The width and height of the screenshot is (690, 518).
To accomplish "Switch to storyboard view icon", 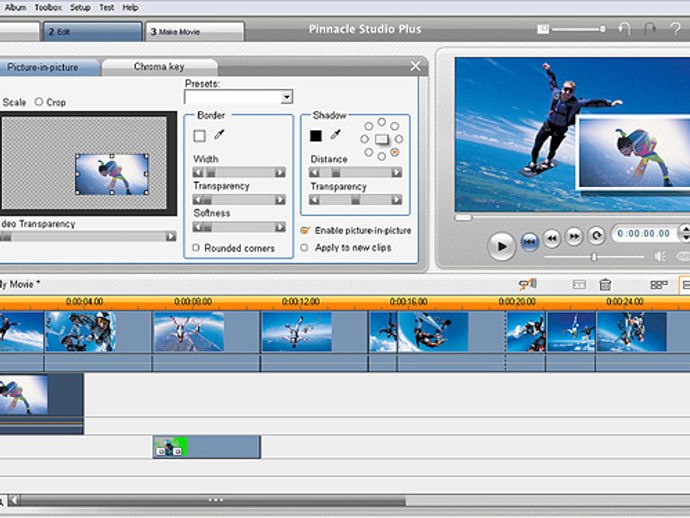I will [659, 285].
